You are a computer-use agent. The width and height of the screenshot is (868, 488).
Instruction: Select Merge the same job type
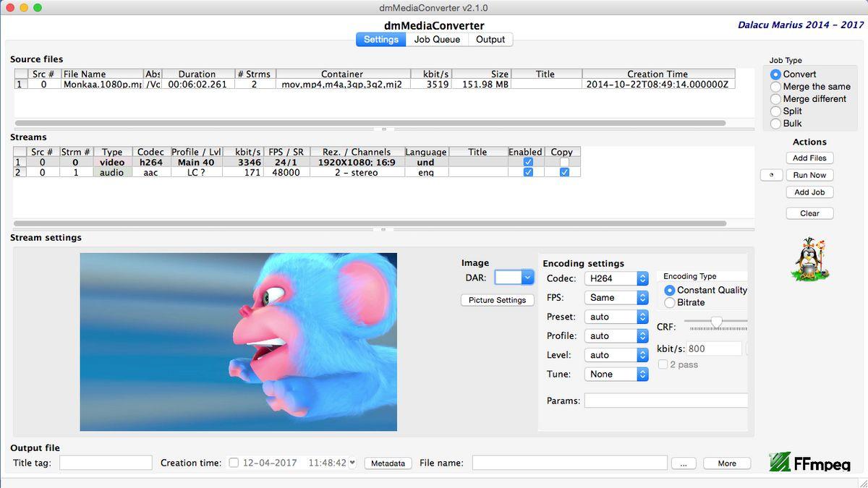775,87
